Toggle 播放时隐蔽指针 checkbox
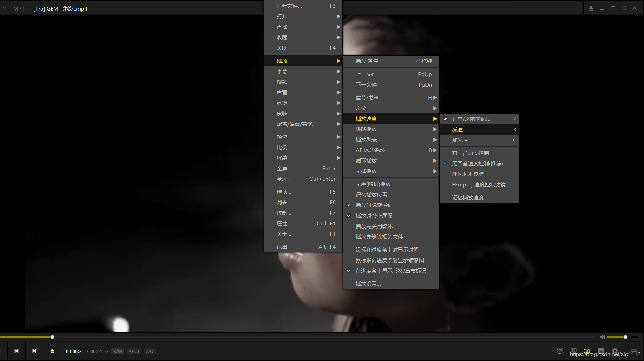644x361 pixels. pyautogui.click(x=391, y=205)
